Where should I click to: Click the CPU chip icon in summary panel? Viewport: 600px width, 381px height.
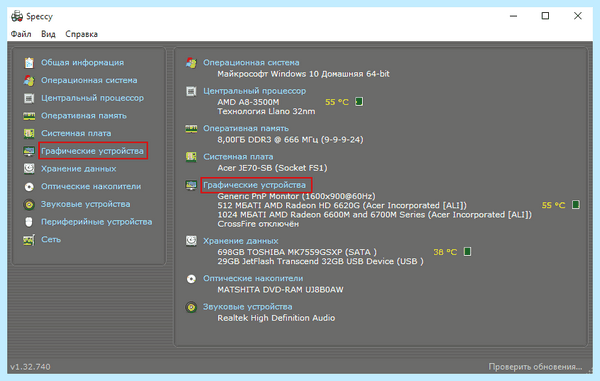[191, 91]
